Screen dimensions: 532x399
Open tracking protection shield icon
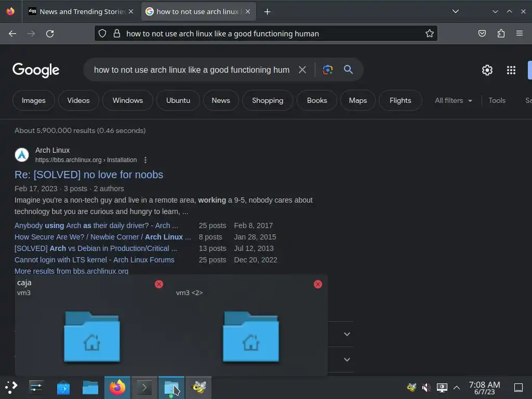click(x=102, y=33)
